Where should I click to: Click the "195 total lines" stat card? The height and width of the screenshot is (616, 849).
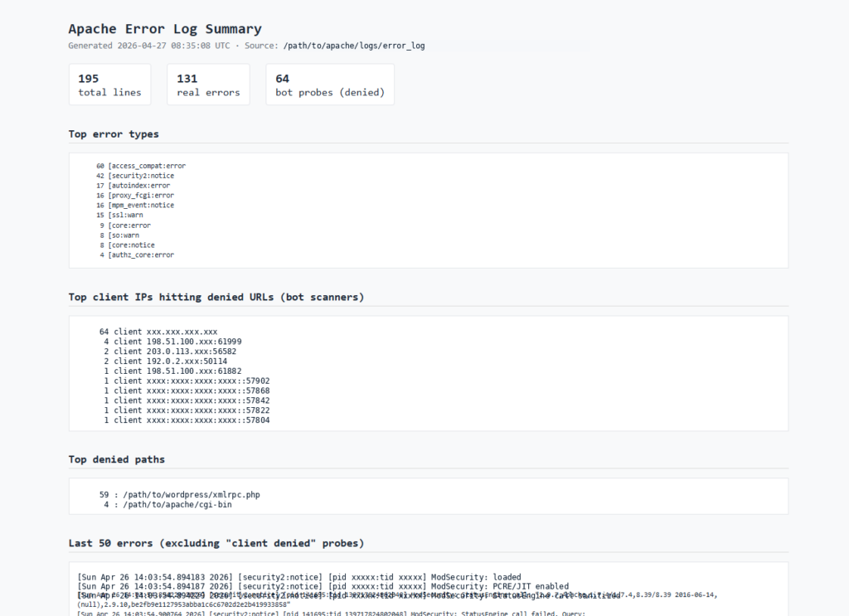click(109, 84)
